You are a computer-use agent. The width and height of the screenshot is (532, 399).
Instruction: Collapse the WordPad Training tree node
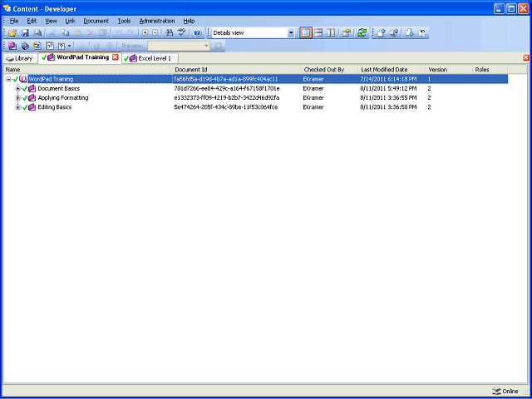[x=8, y=79]
